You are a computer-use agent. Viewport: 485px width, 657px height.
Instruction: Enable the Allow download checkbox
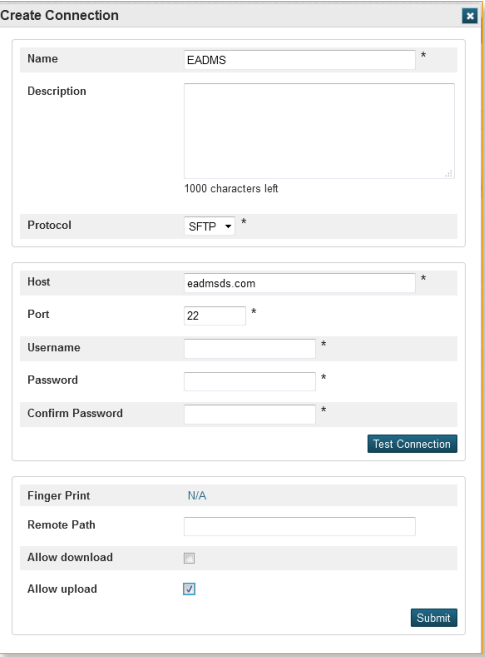coord(189,558)
